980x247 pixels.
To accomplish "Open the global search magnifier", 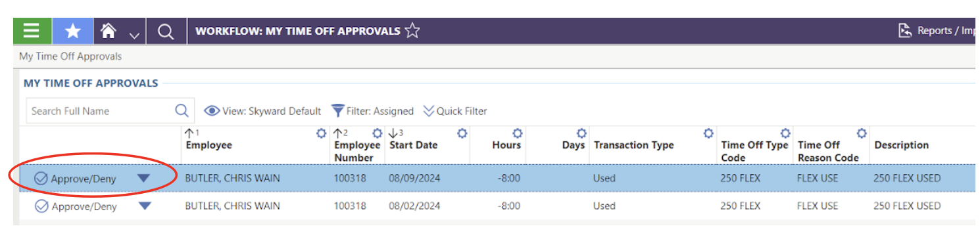I will point(166,32).
